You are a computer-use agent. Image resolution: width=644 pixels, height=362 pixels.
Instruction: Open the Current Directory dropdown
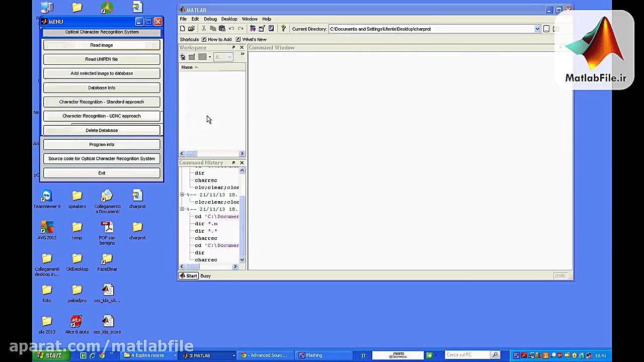[x=537, y=29]
